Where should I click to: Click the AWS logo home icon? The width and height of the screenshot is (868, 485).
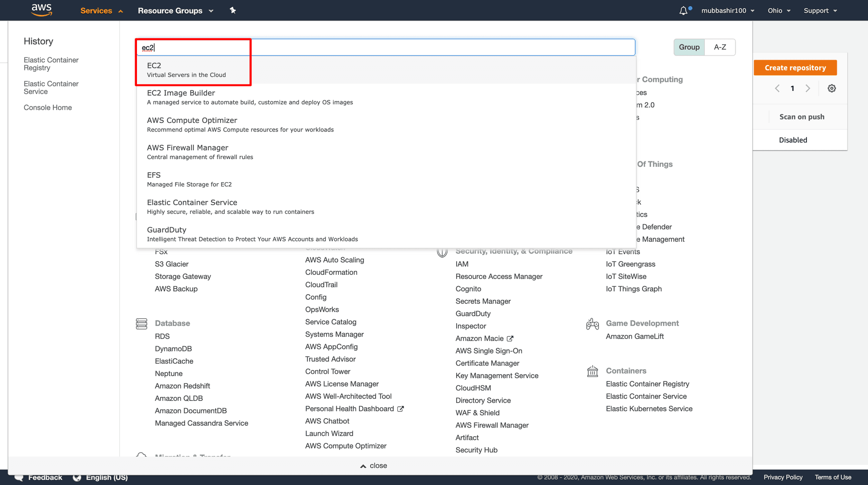coord(42,10)
